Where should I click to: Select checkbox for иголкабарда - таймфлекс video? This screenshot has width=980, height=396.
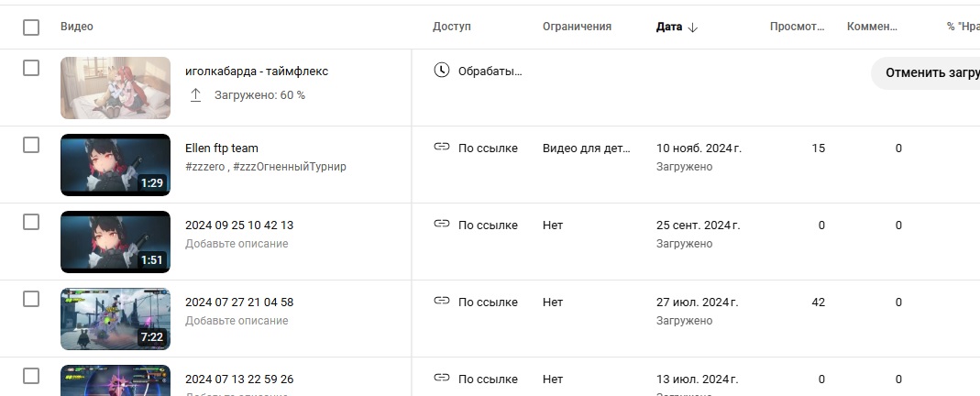pos(31,68)
